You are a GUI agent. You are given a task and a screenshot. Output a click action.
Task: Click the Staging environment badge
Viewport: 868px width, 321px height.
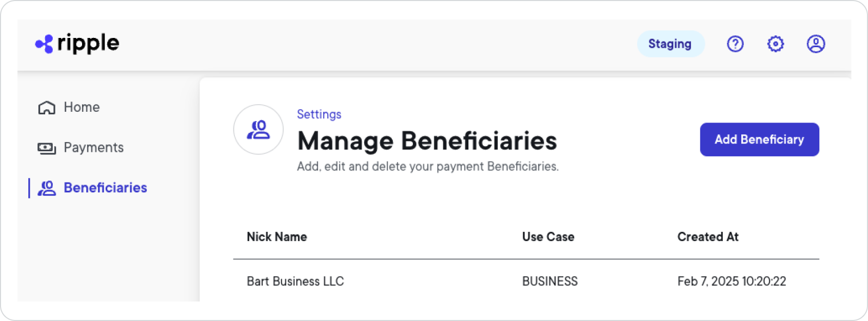[x=670, y=44]
